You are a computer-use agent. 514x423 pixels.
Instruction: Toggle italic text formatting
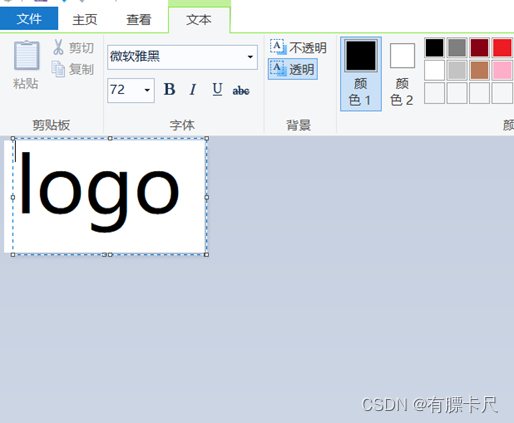(193, 90)
